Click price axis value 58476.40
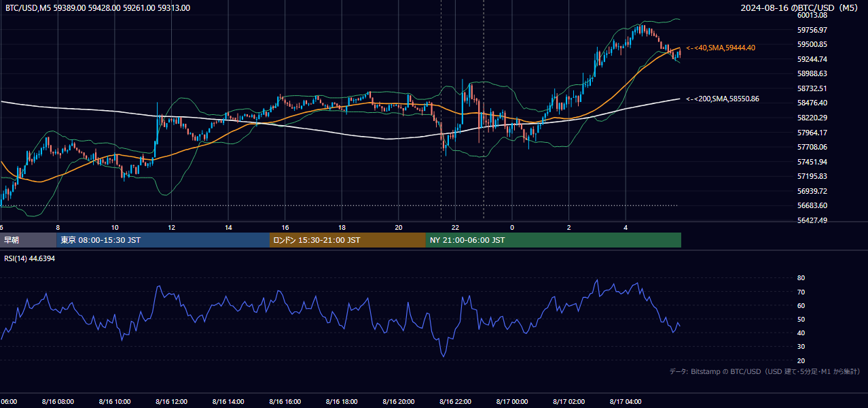 812,103
